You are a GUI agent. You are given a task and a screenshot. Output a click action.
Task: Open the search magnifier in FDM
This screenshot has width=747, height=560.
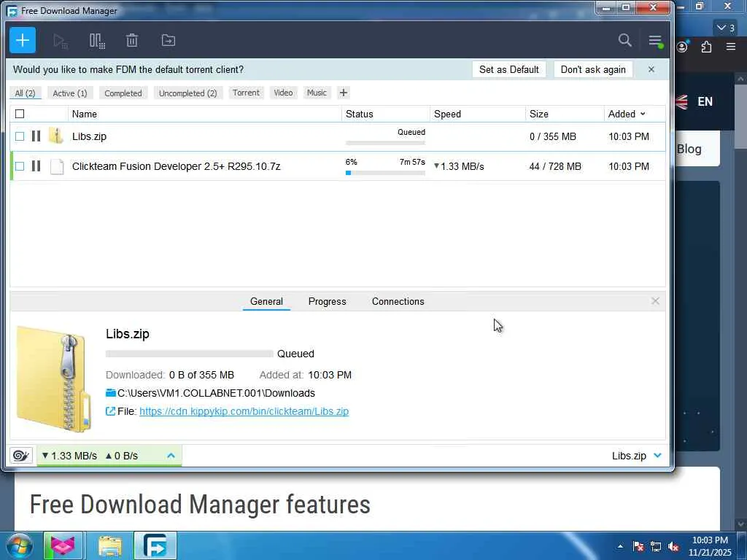point(625,40)
